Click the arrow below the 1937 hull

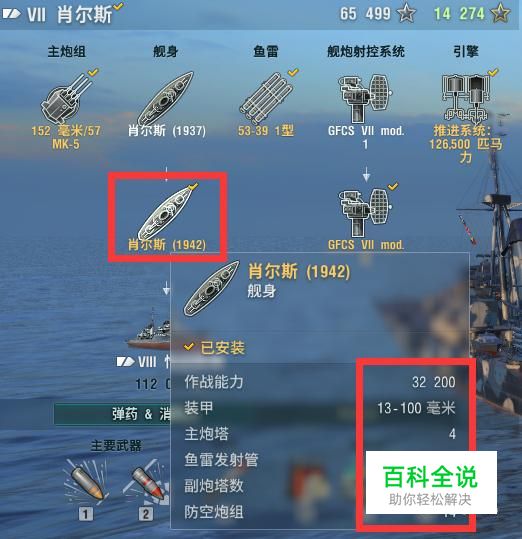[166, 174]
